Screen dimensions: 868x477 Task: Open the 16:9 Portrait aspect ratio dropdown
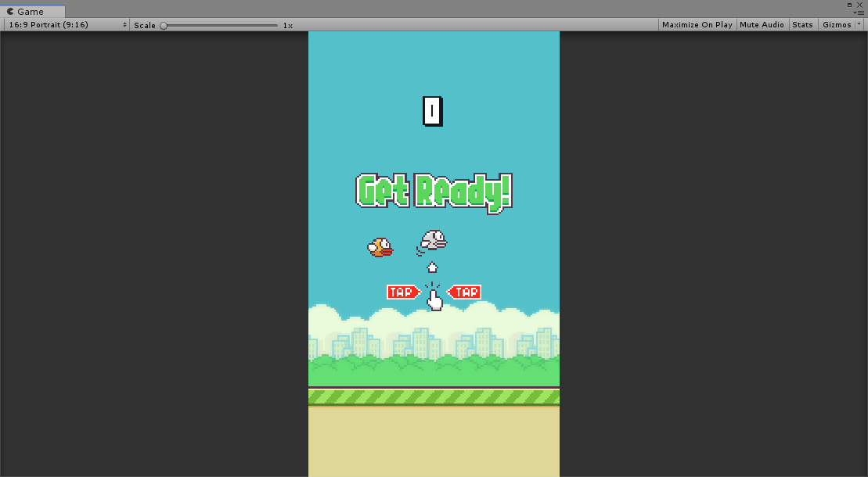click(67, 25)
